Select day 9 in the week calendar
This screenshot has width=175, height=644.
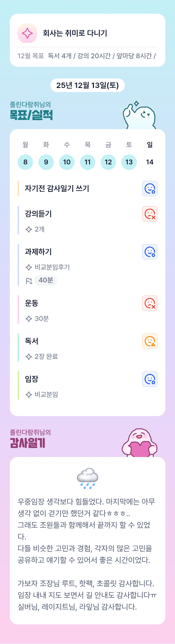[x=46, y=162]
